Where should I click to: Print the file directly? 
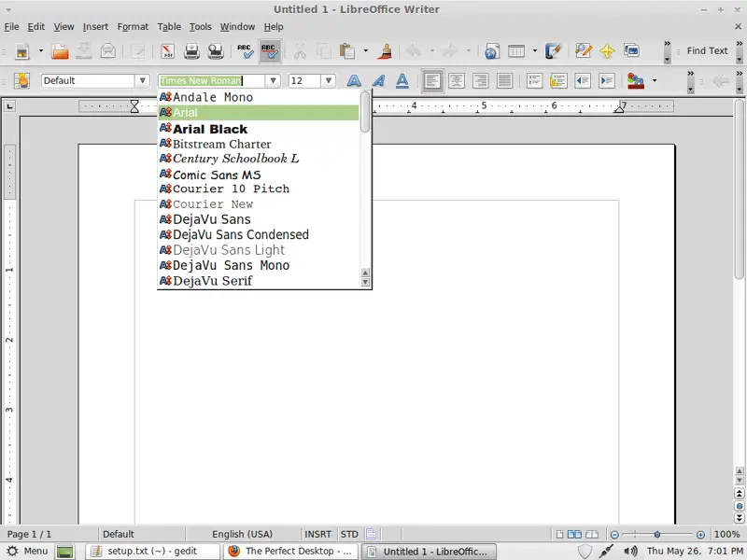pos(191,51)
